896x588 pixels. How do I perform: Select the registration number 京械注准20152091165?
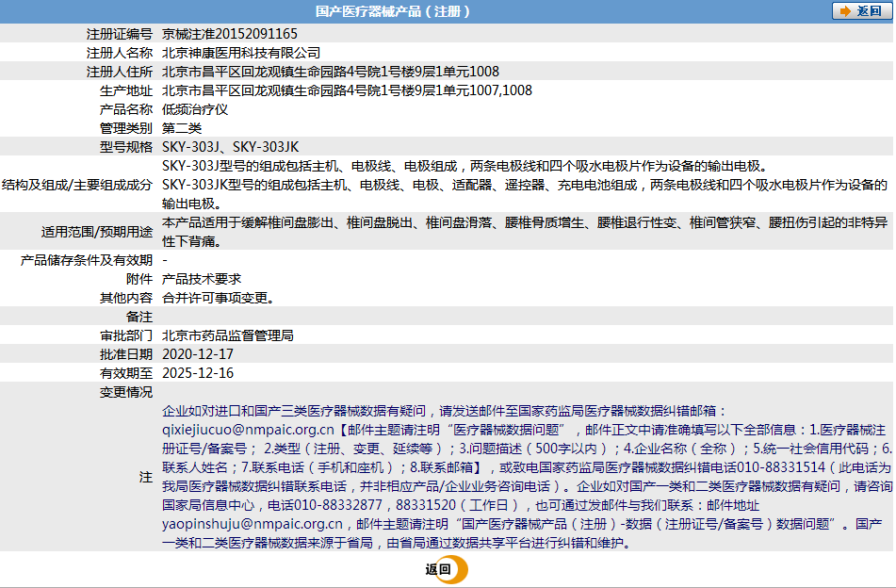pyautogui.click(x=230, y=34)
